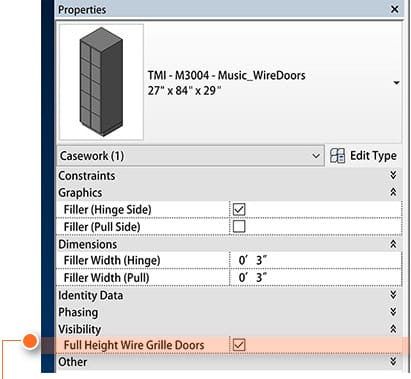
Task: Uncheck Full Height Wire Grille Doors
Action: coord(239,345)
